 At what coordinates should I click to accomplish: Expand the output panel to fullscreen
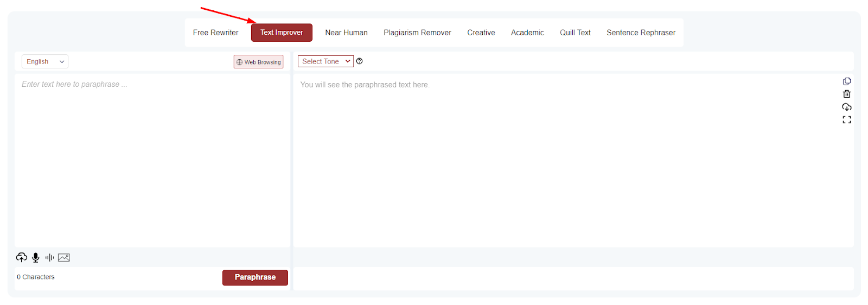846,120
